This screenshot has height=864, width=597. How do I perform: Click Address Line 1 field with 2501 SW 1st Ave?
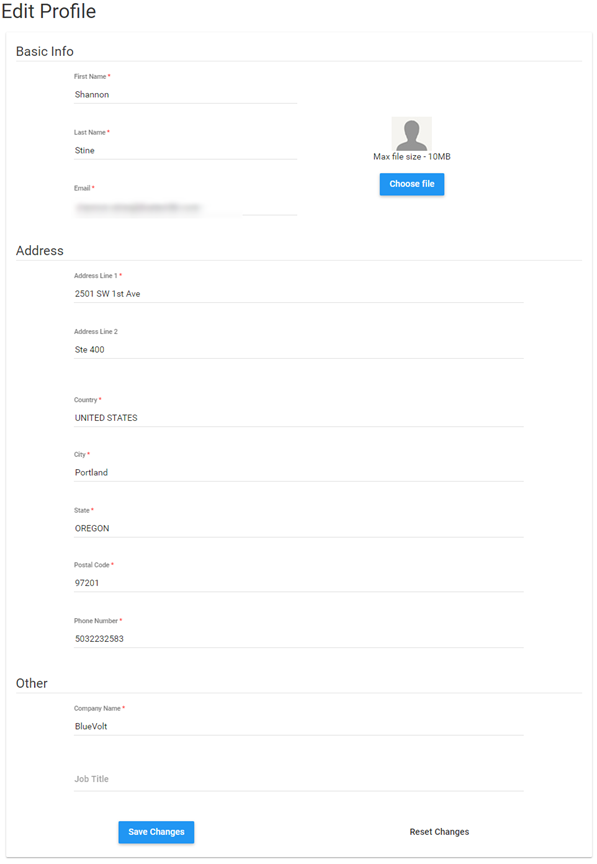[x=299, y=294]
